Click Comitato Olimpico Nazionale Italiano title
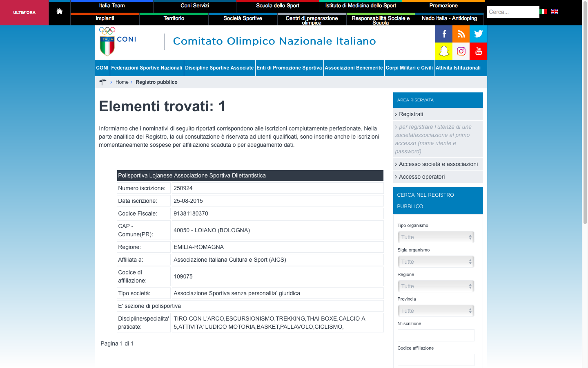Screen dimensions: 588x368 coord(274,41)
